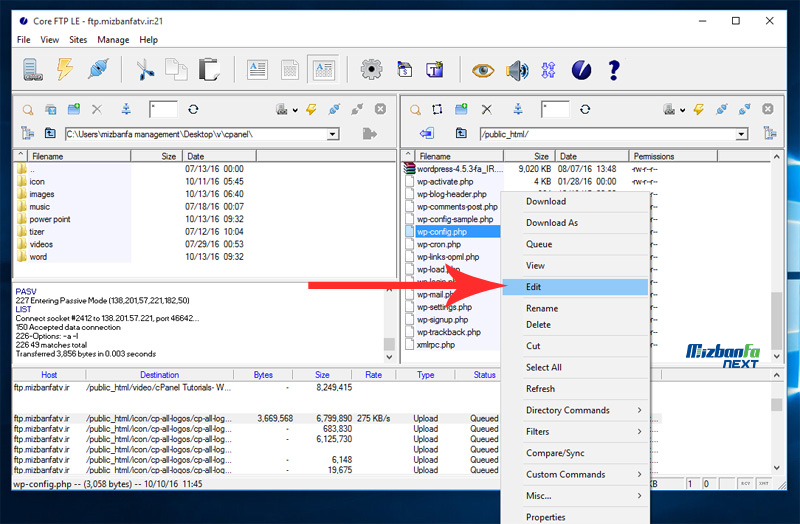Open the dropdown arrow next to remote transfer icon
This screenshot has width=800, height=524.
tap(682, 110)
